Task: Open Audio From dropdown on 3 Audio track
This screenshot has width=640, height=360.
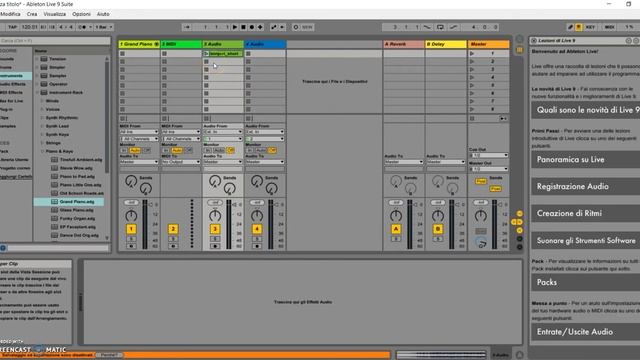Action: pyautogui.click(x=223, y=132)
